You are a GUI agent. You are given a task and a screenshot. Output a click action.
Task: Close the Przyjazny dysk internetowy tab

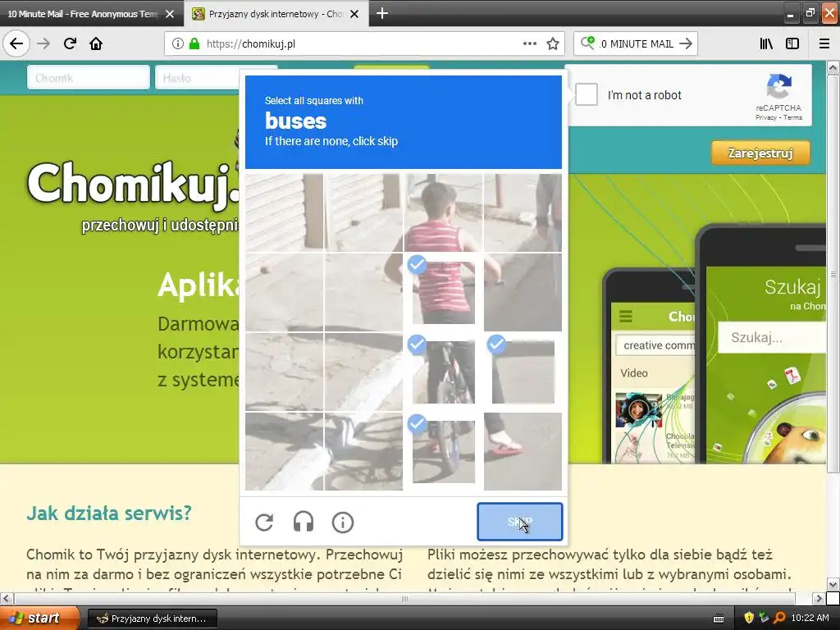[x=354, y=14]
